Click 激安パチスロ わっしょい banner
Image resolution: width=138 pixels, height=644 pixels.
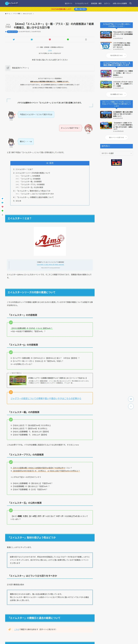click(x=117, y=163)
